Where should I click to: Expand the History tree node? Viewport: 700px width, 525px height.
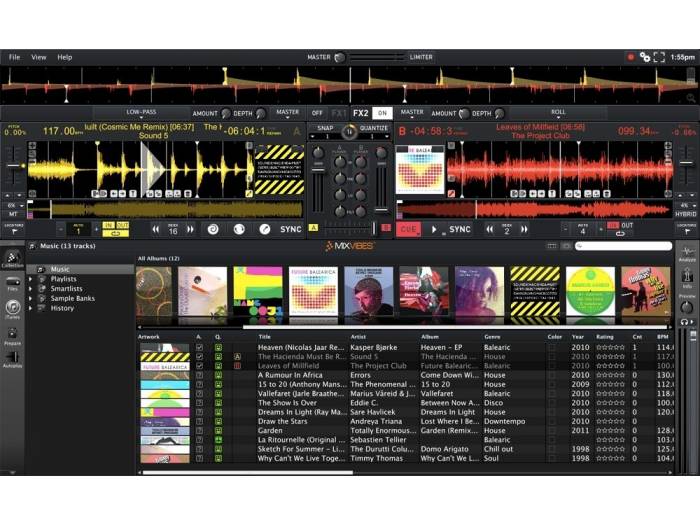coord(31,308)
